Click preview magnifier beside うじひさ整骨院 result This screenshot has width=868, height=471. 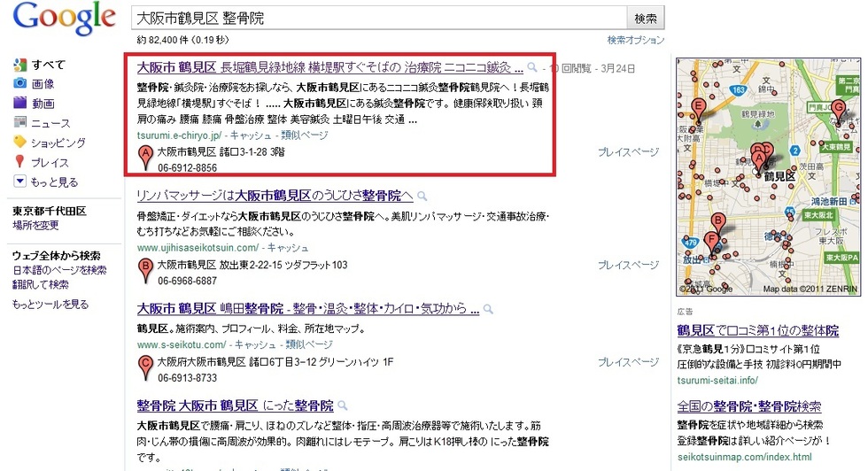422,196
